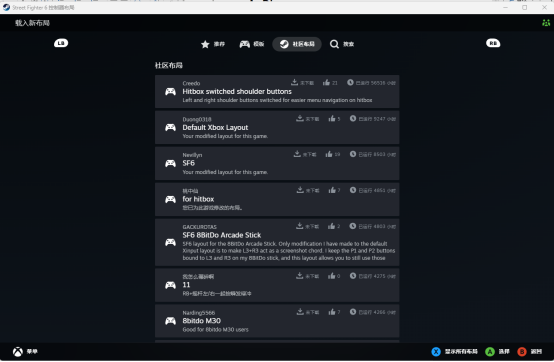Click the RB bumper glyph
Screen dimensions: 554x362
point(493,43)
